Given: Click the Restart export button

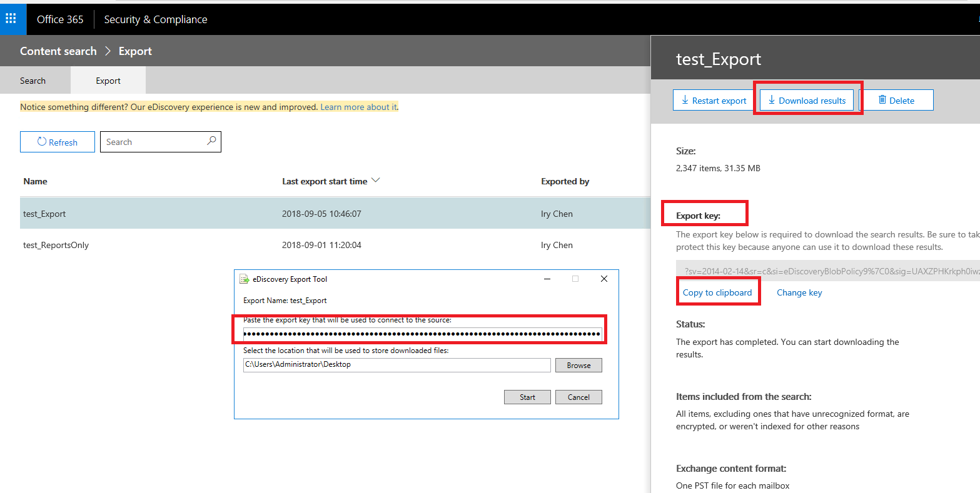Looking at the screenshot, I should tap(713, 100).
